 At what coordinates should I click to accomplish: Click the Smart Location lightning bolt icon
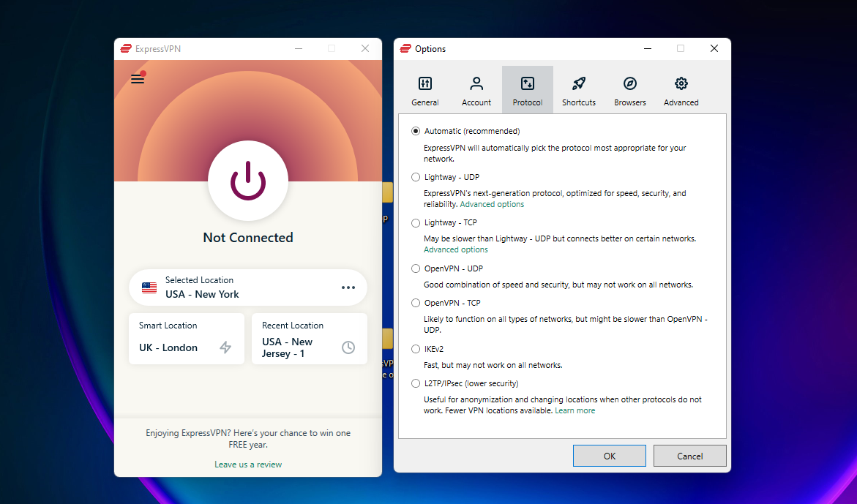(225, 347)
